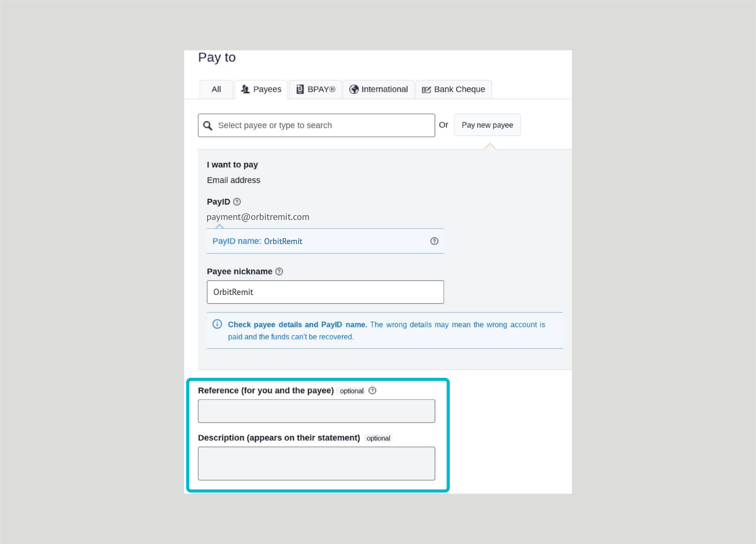
Task: Open the Bank Cheque tab
Action: tap(453, 89)
